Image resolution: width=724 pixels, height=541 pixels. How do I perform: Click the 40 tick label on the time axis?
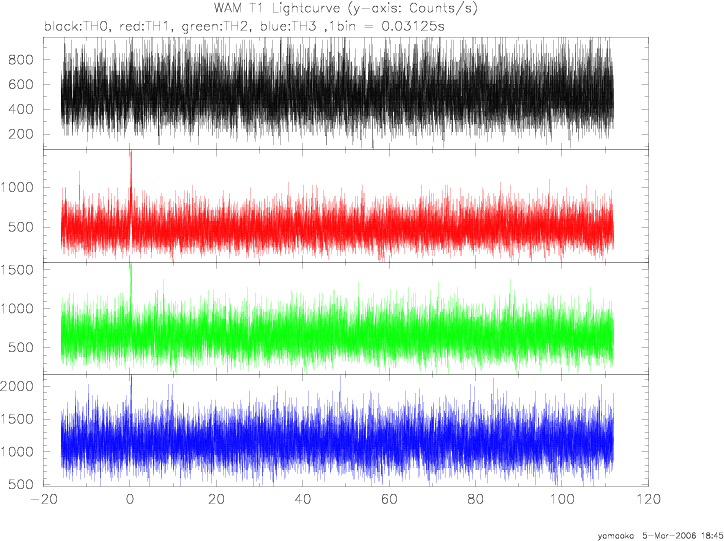pyautogui.click(x=303, y=499)
